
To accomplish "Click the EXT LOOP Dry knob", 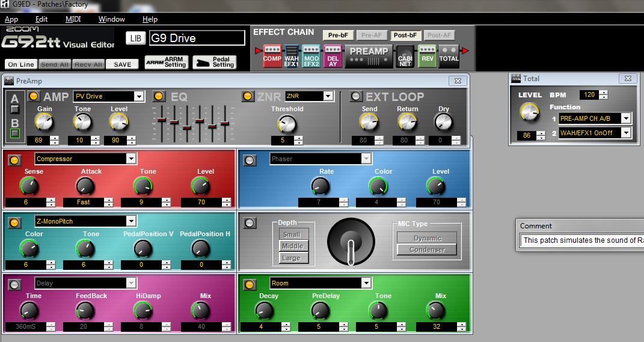I will point(443,122).
